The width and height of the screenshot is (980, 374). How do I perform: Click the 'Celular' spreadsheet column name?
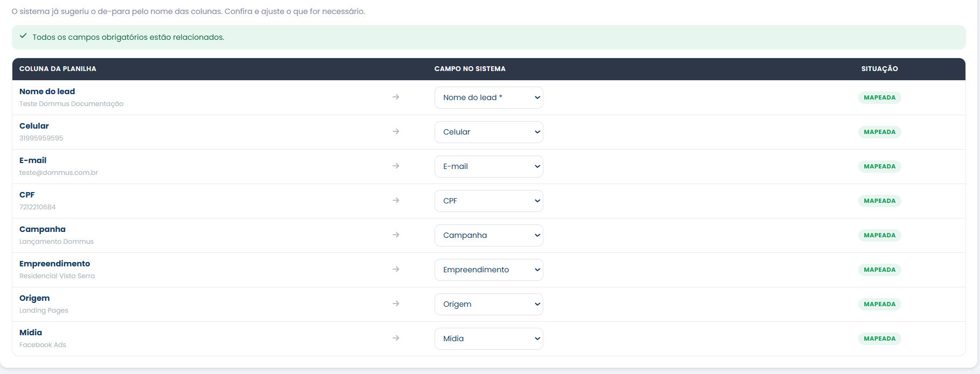click(x=34, y=126)
